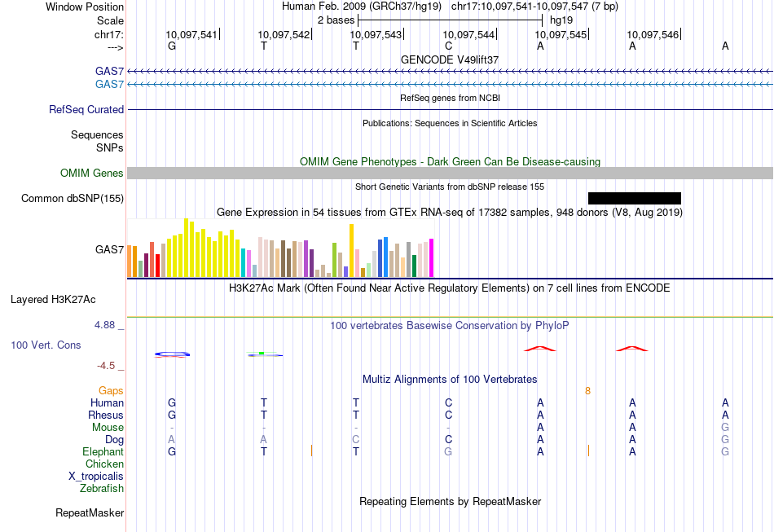Click position label 10,097,544
This screenshot has height=532, width=774.
pos(468,34)
